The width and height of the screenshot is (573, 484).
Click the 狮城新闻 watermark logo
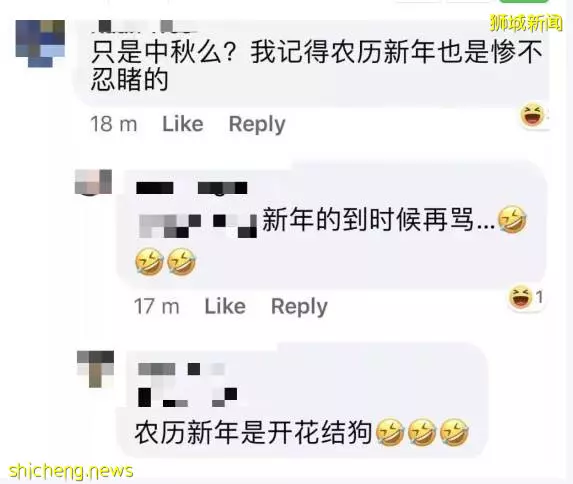[526, 23]
